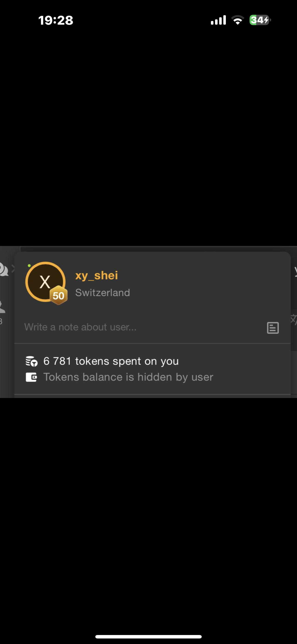Tap the translate icon at the right edge

pos(294,319)
